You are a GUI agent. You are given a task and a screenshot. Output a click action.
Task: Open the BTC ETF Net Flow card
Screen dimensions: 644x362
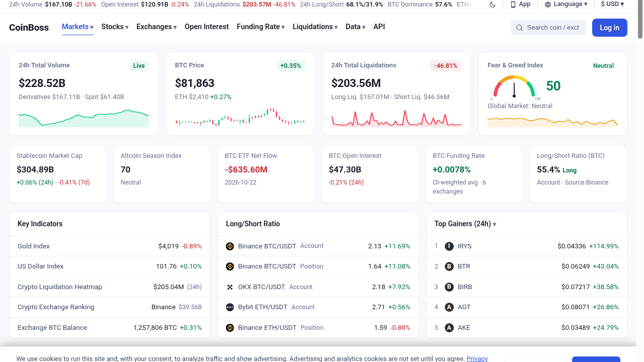click(266, 174)
